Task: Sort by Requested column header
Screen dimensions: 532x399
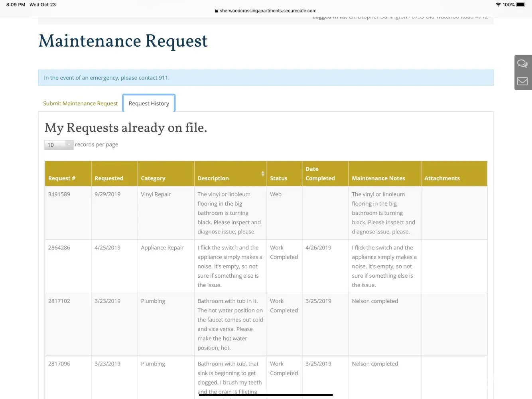Action: [109, 178]
